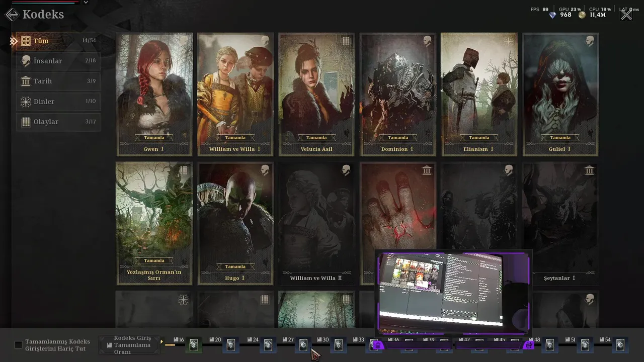The image size is (644, 362).
Task: Click the grid icon next to Tüm
Action: point(26,41)
